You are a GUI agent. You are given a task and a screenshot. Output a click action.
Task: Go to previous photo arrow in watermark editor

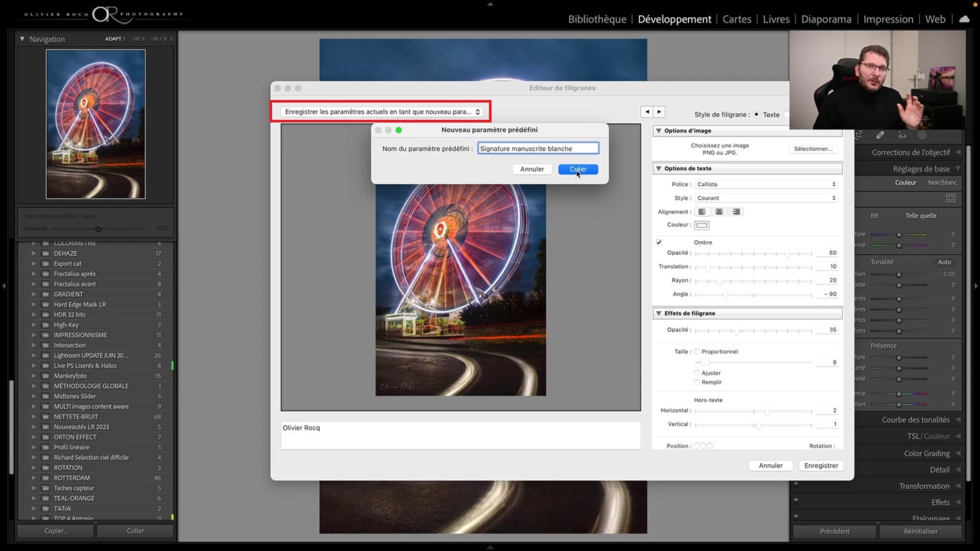pyautogui.click(x=646, y=112)
